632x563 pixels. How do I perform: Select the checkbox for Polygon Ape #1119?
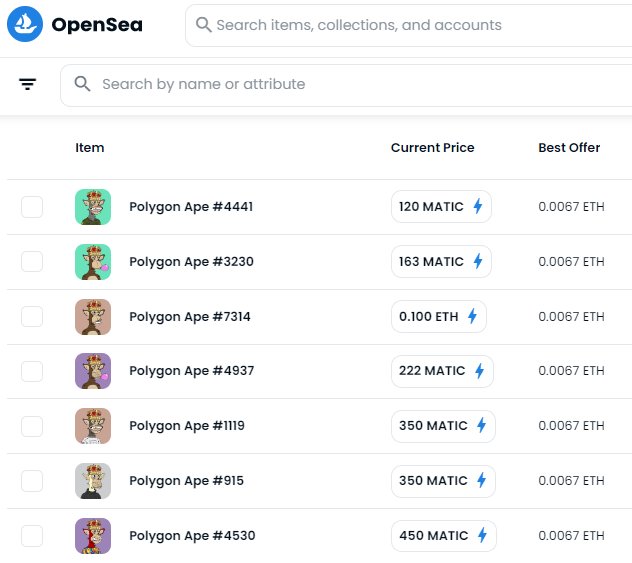[32, 426]
